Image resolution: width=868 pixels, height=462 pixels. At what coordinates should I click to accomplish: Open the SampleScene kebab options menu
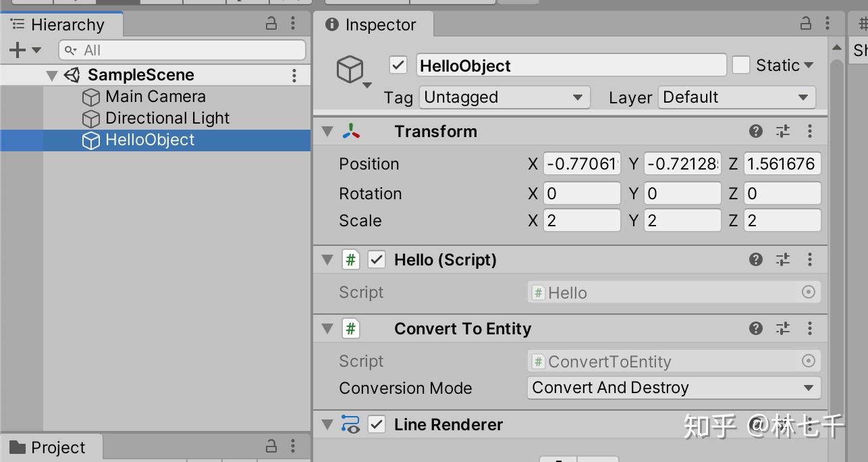294,75
